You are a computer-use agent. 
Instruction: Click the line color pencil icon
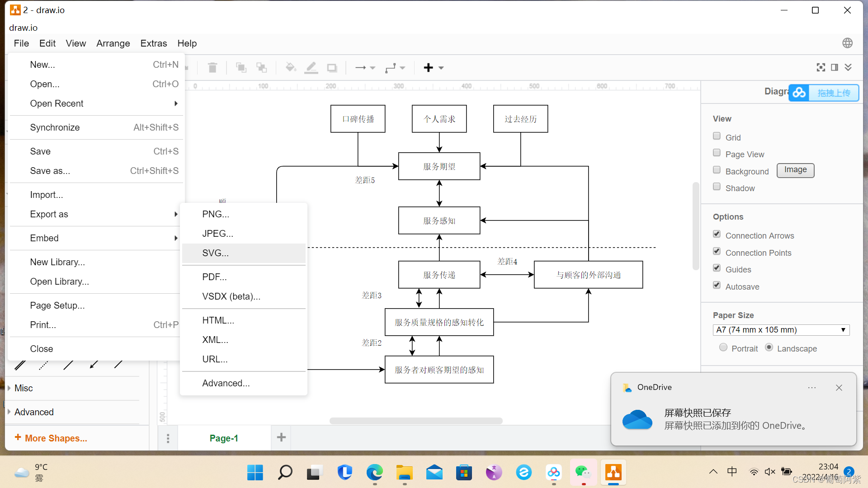point(311,68)
